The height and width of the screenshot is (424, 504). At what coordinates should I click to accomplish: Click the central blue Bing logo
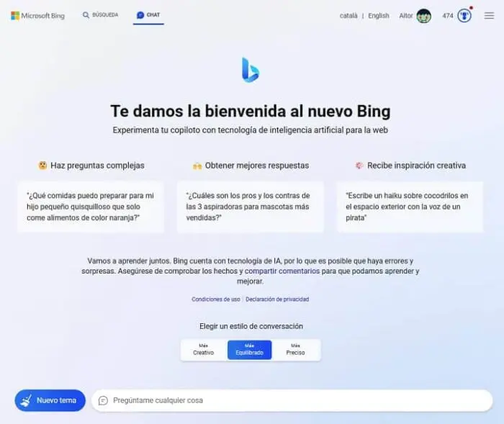coord(251,70)
